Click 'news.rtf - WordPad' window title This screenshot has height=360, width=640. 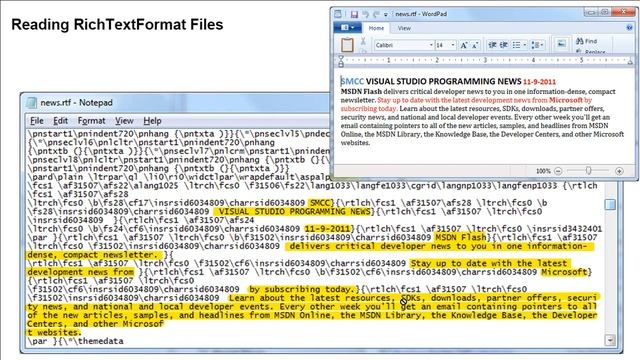click(421, 14)
